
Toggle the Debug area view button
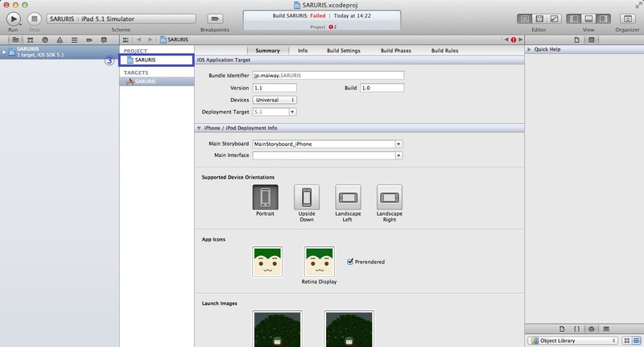(x=588, y=19)
